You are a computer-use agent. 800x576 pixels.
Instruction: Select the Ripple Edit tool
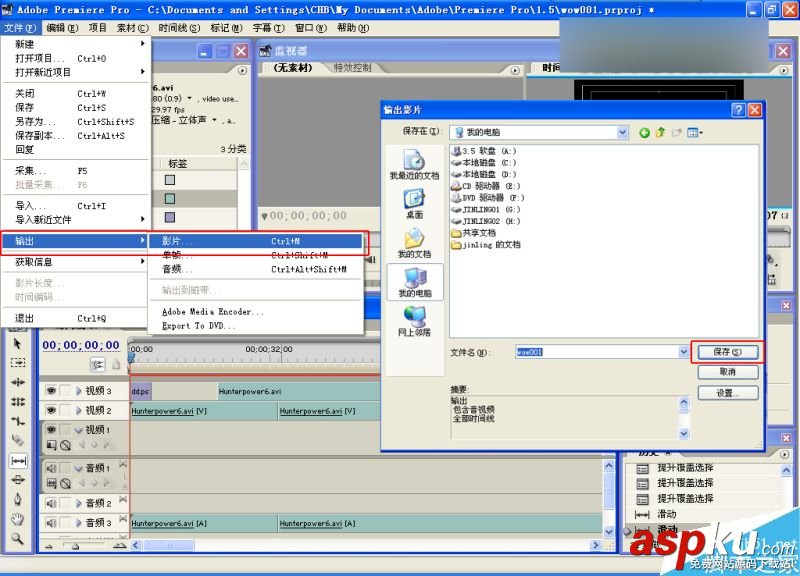coord(17,382)
